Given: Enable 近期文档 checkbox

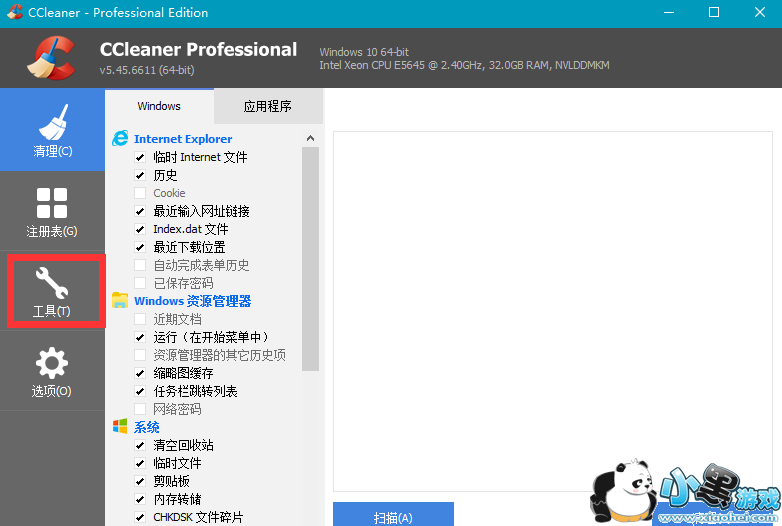Looking at the screenshot, I should [x=140, y=319].
